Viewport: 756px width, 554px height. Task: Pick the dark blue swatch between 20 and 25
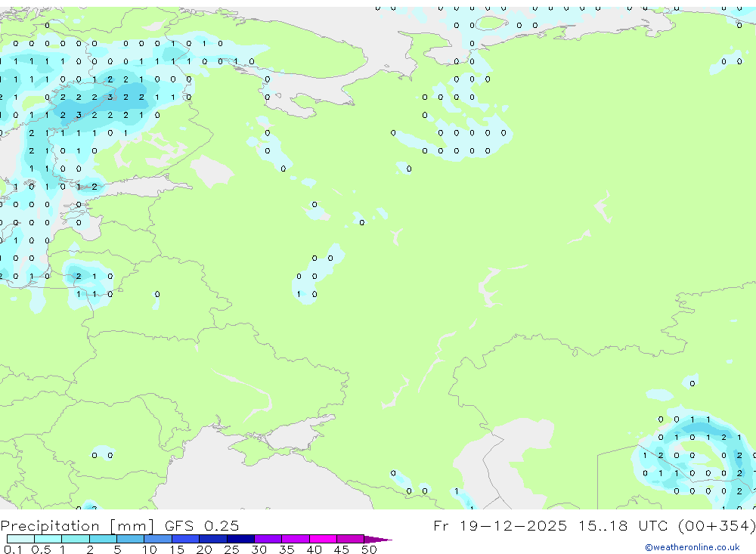pos(213,539)
